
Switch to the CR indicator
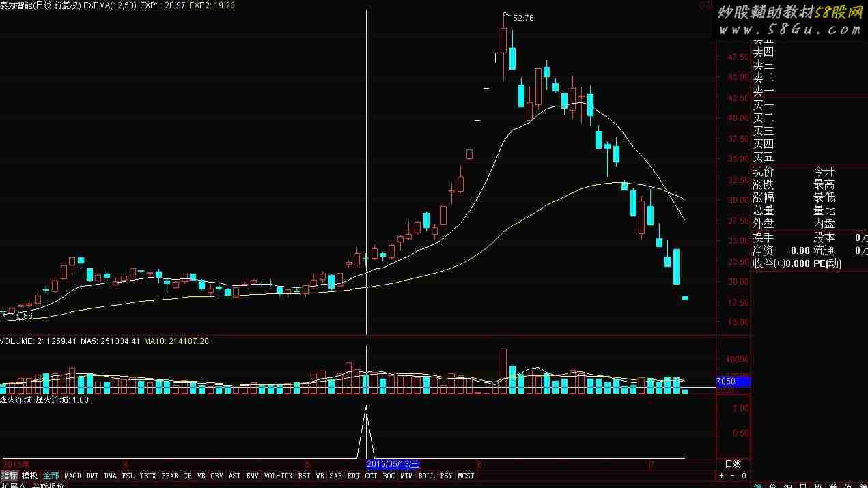point(188,476)
